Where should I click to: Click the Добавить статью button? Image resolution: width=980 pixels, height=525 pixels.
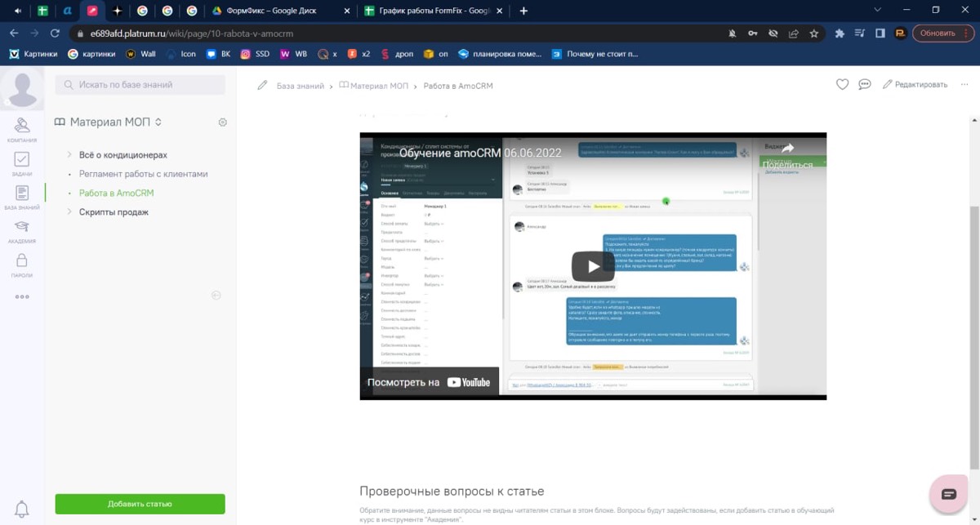(140, 504)
